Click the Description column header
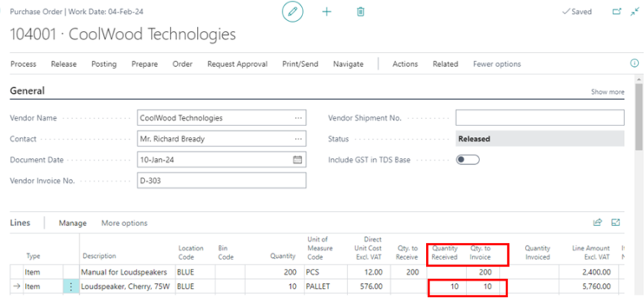 [99, 256]
